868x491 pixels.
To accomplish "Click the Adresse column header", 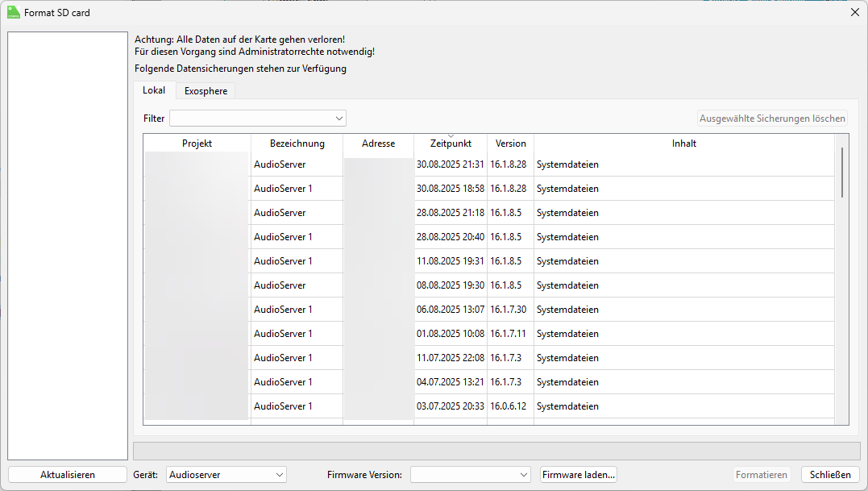I will (378, 144).
